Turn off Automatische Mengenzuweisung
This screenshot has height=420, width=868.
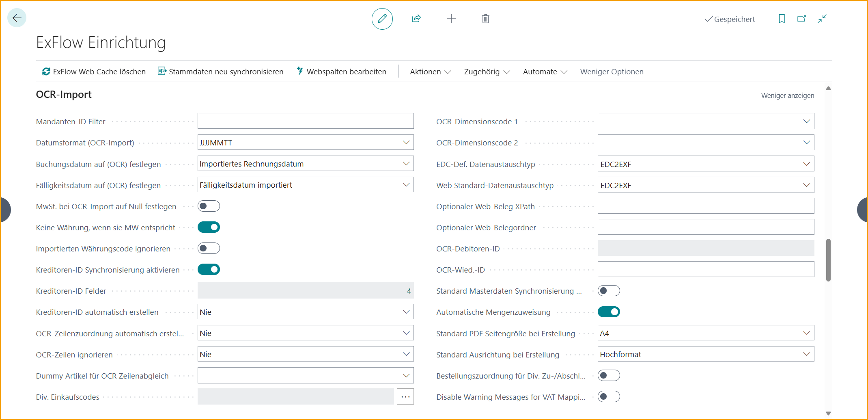(x=609, y=312)
